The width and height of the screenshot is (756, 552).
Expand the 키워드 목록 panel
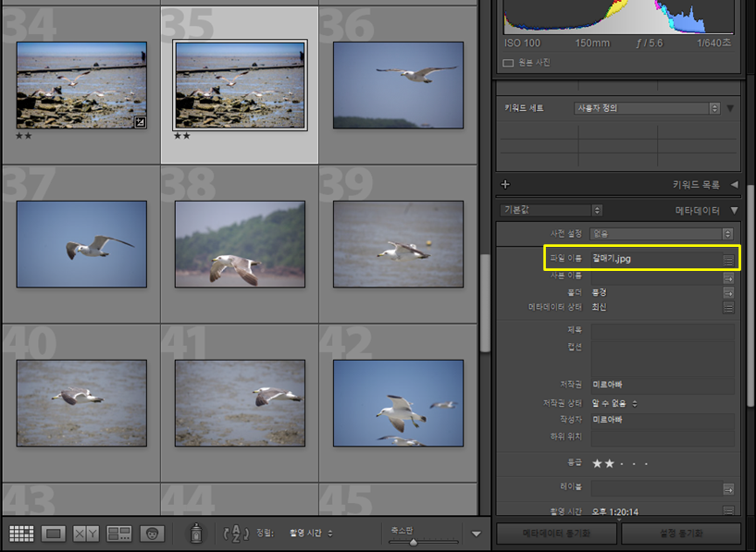[734, 185]
